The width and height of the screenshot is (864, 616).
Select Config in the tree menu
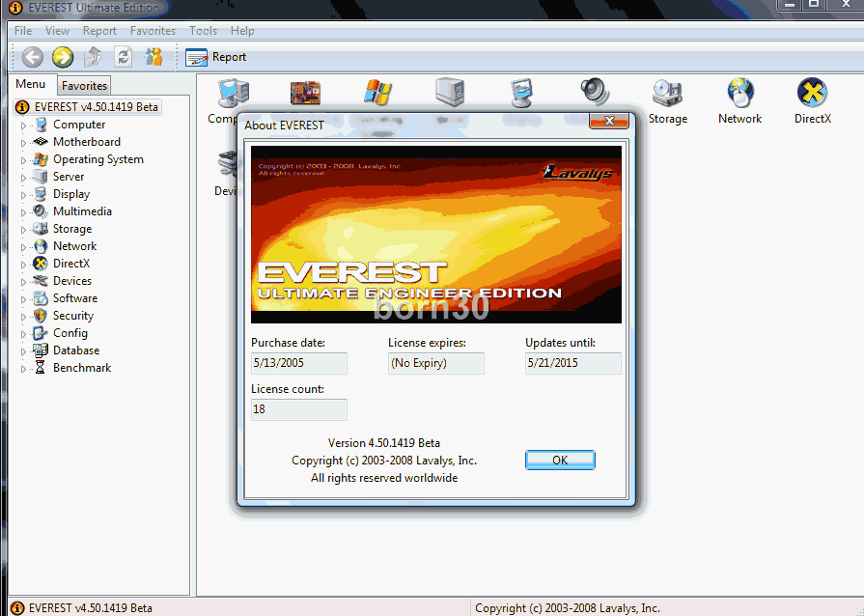click(70, 333)
